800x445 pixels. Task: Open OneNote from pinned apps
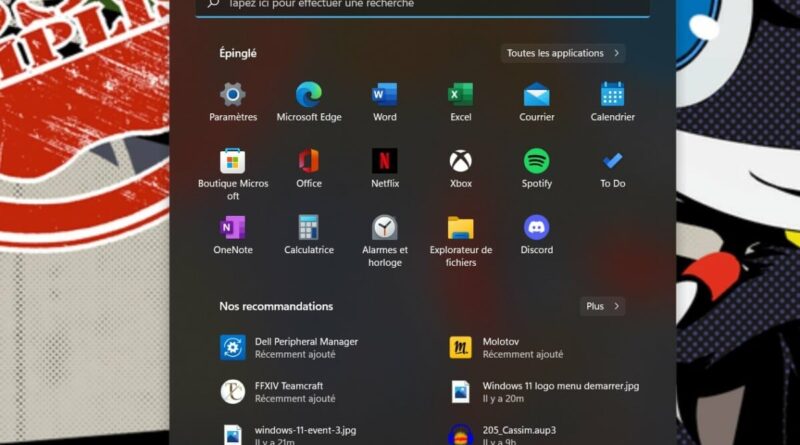(233, 235)
